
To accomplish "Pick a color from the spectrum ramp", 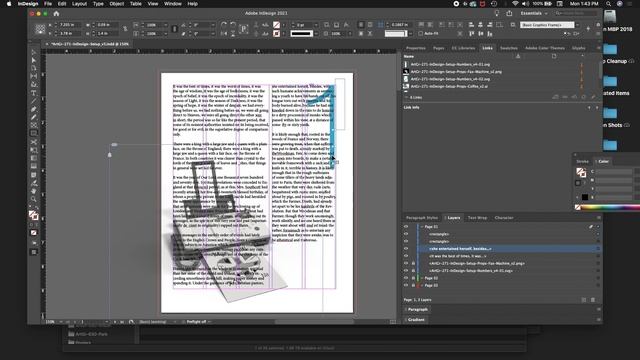I will tap(610, 207).
